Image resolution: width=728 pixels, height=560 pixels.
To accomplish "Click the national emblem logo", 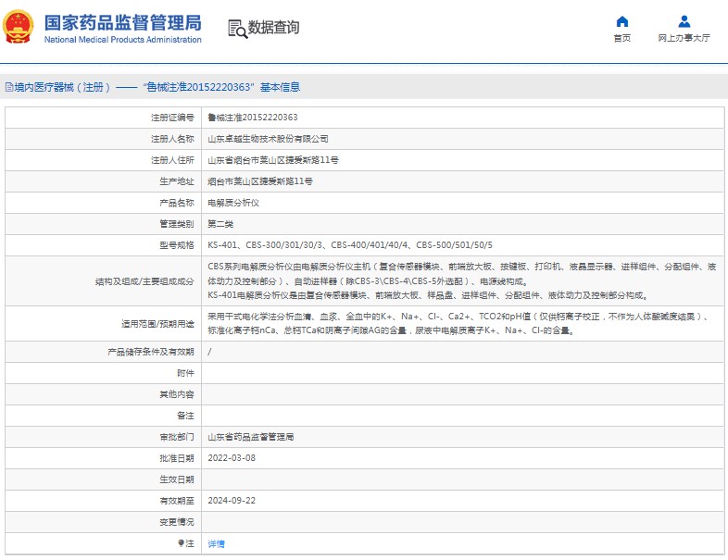I will coord(18,27).
